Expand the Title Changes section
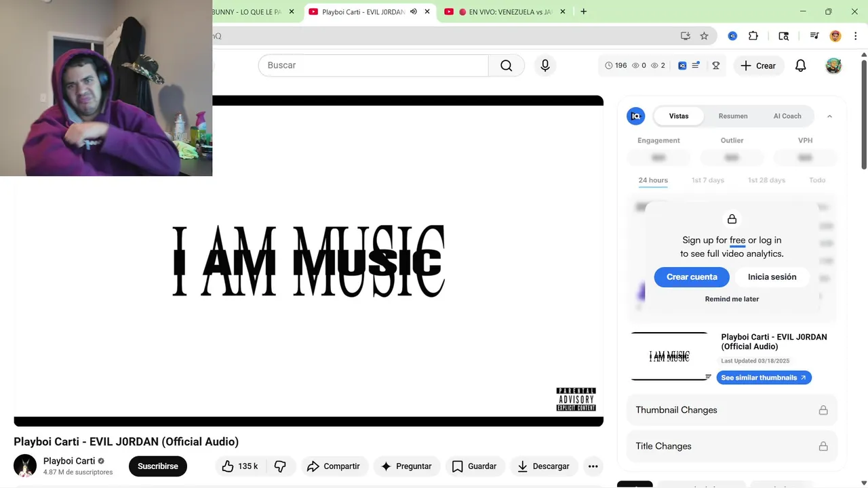The image size is (868, 488). click(732, 446)
